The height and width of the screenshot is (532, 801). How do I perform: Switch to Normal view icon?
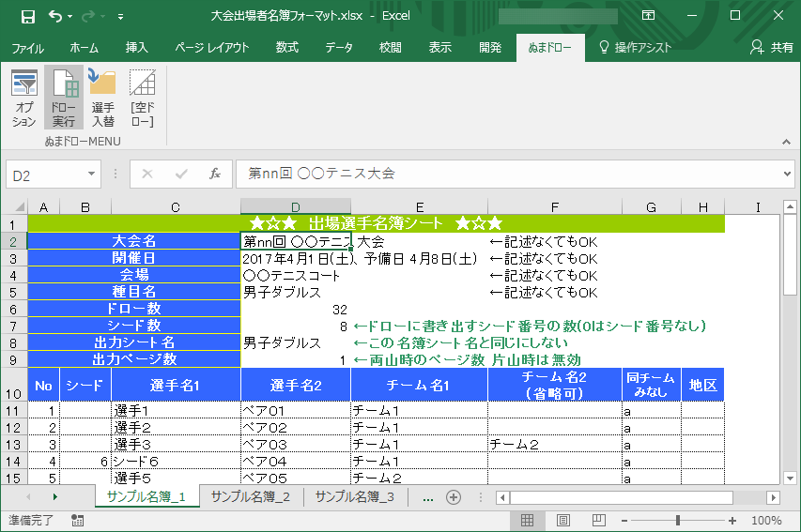click(527, 520)
